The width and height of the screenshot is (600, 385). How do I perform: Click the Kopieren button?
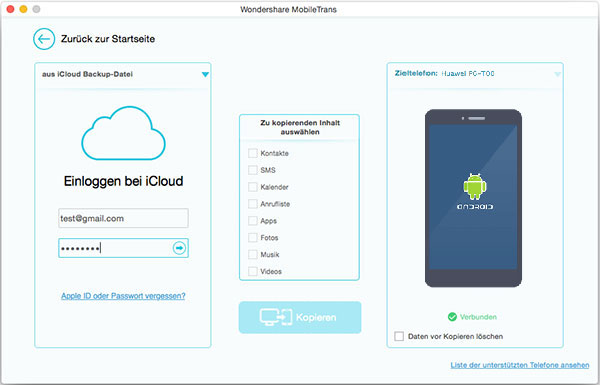(300, 317)
